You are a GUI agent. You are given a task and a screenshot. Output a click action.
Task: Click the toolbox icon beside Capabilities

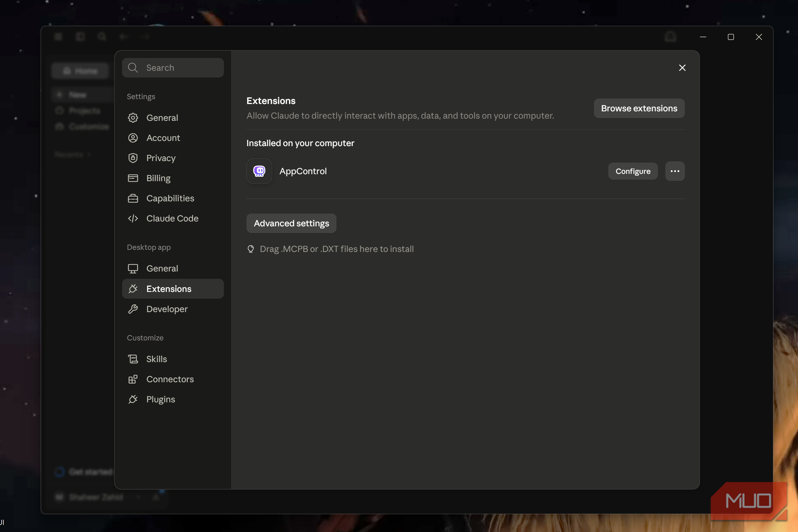pyautogui.click(x=133, y=198)
